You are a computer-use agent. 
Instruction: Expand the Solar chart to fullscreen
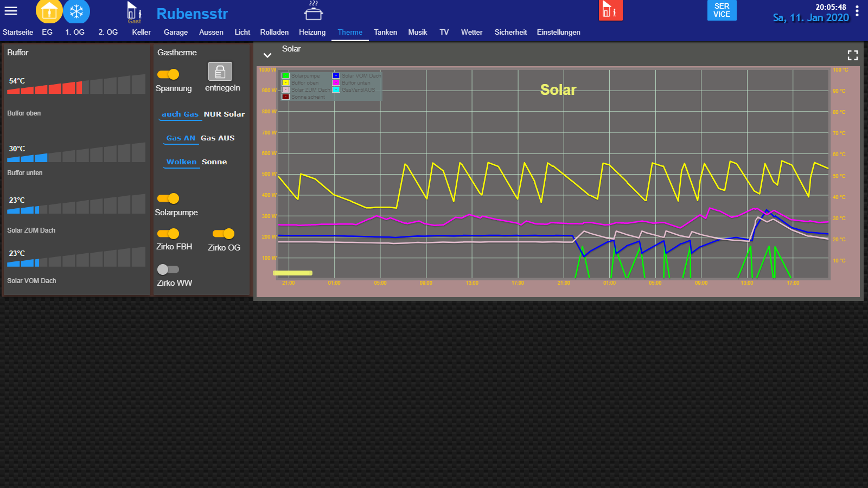[x=853, y=55]
